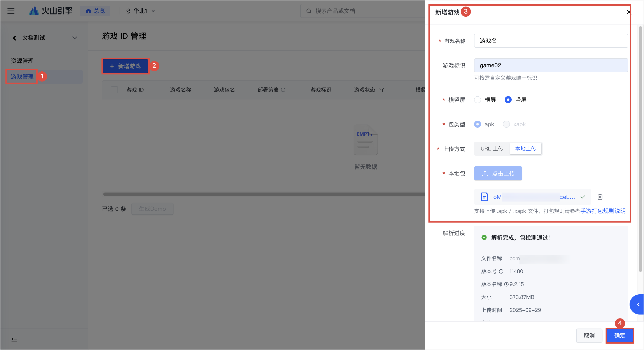Open 资源管理 in sidebar
Viewport: 644px width, 350px height.
coord(22,61)
